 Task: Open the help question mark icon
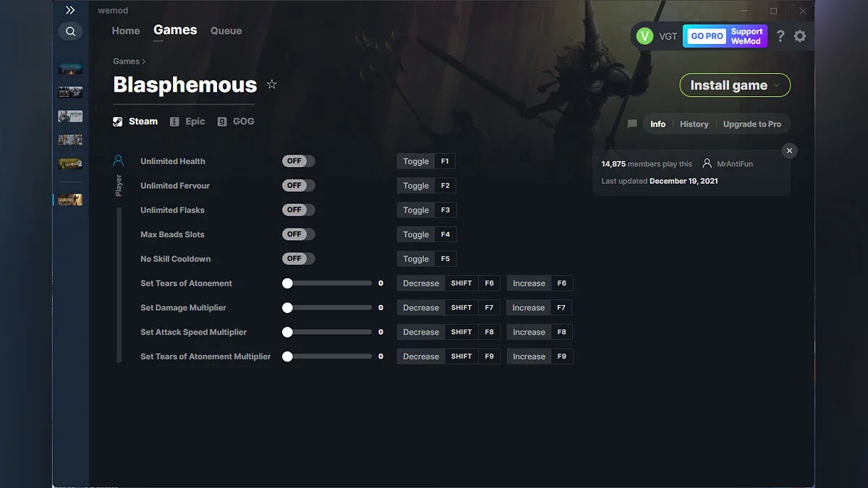point(780,36)
